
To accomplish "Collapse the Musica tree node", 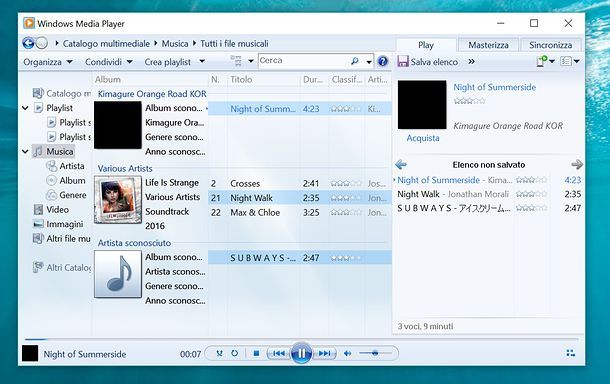I will coord(25,151).
